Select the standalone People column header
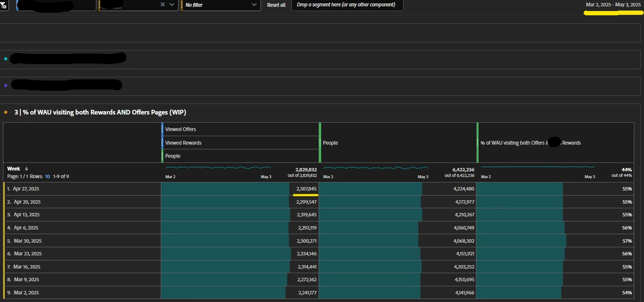 398,143
